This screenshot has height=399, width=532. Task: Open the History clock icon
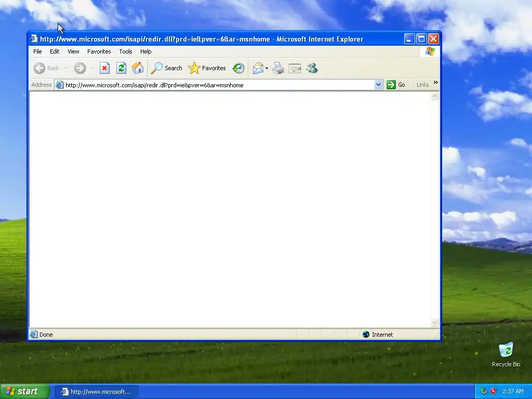pos(238,68)
